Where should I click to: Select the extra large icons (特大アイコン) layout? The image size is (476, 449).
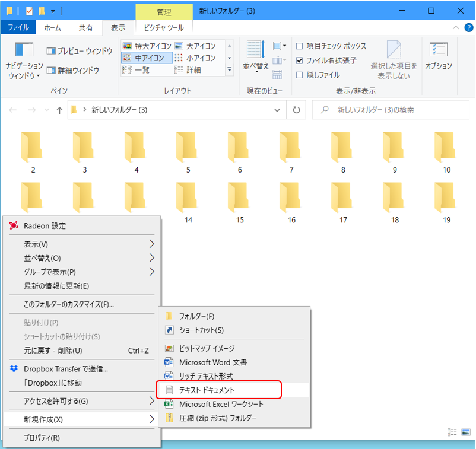[147, 46]
